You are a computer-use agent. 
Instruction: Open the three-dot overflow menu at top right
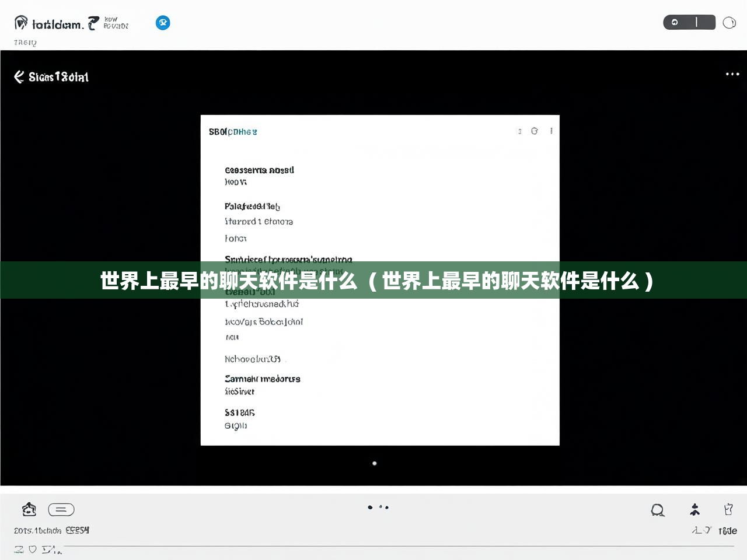point(731,74)
